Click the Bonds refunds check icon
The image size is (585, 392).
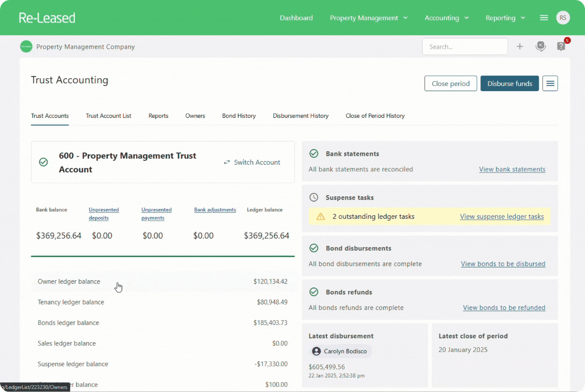pos(314,292)
